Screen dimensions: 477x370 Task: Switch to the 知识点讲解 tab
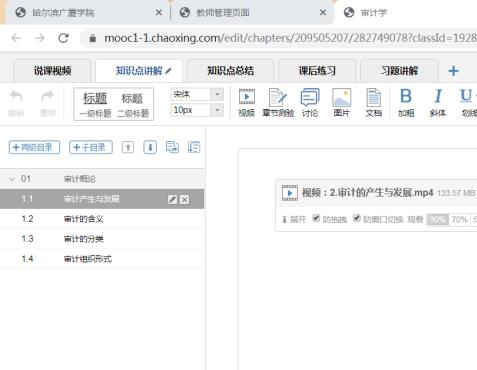click(x=139, y=71)
